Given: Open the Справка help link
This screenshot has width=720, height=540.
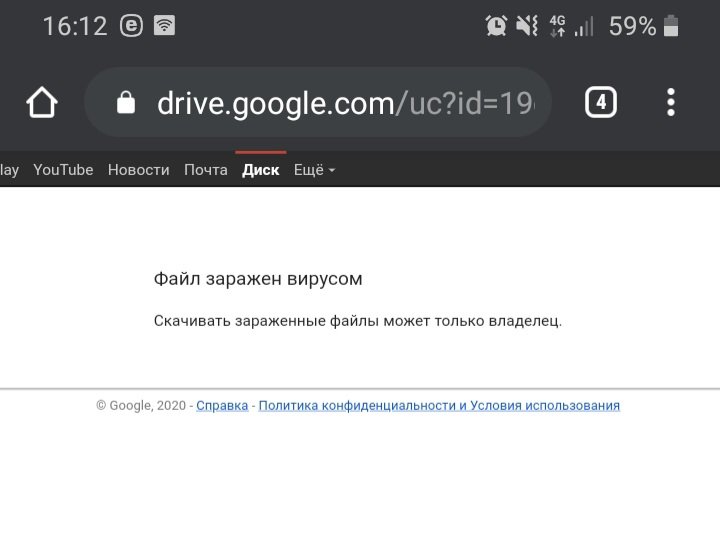Looking at the screenshot, I should click(222, 406).
